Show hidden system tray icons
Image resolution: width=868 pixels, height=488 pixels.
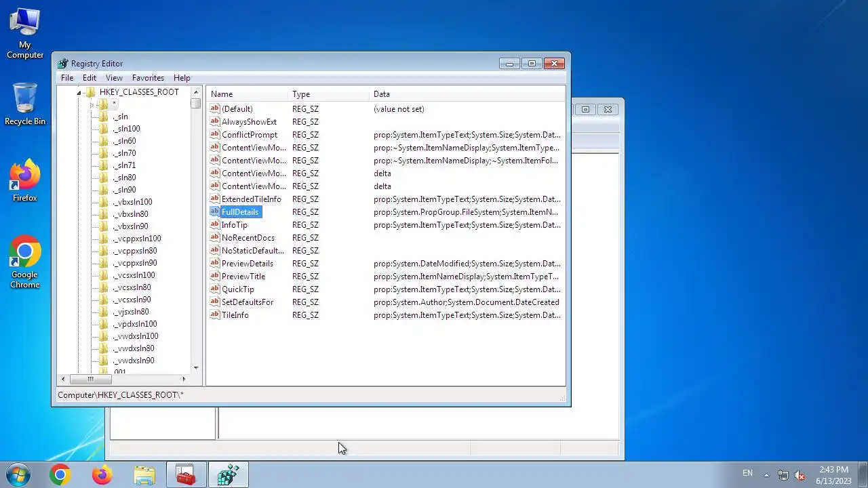click(x=766, y=475)
